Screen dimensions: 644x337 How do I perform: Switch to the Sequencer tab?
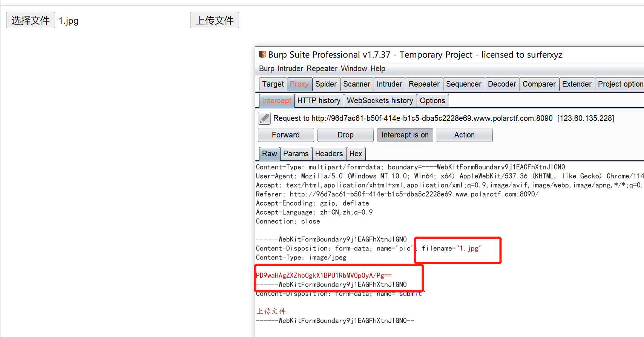464,84
